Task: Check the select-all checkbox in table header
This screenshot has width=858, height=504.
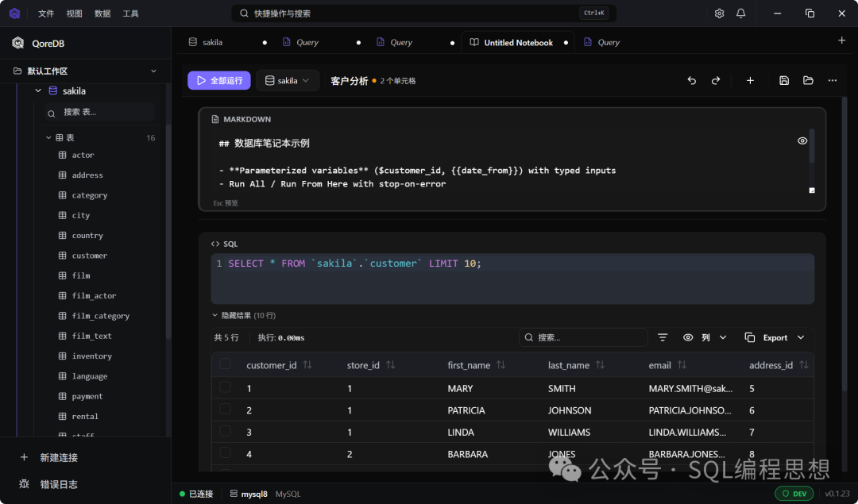Action: [x=226, y=364]
